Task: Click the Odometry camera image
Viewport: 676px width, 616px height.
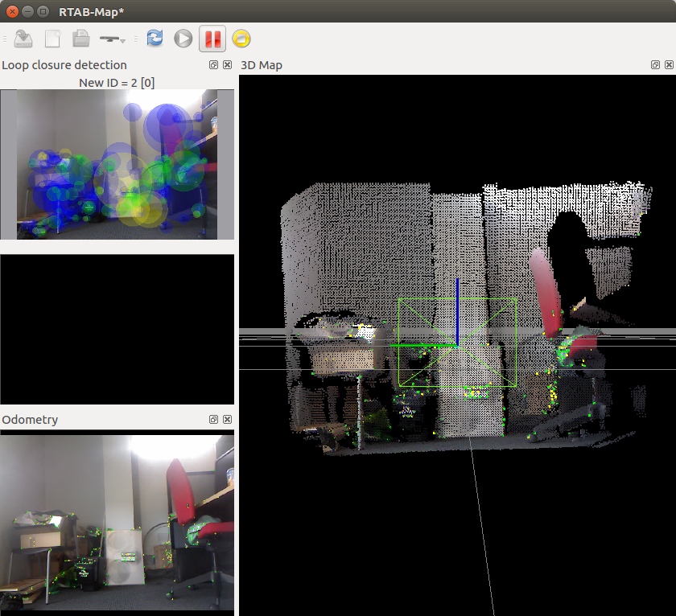Action: pos(117,523)
